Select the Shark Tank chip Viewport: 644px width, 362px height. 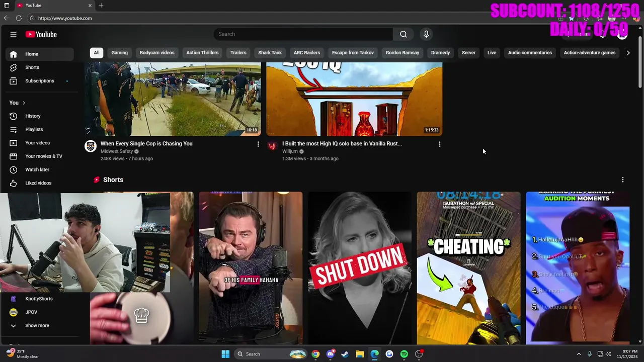[x=270, y=53]
